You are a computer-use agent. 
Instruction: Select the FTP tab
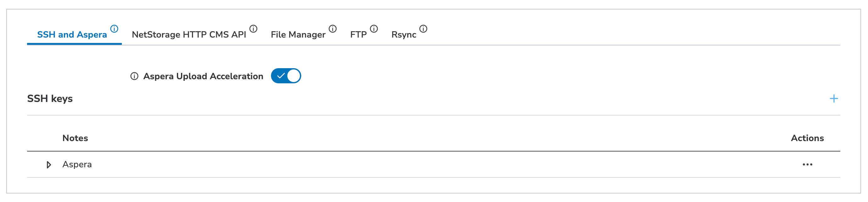358,35
